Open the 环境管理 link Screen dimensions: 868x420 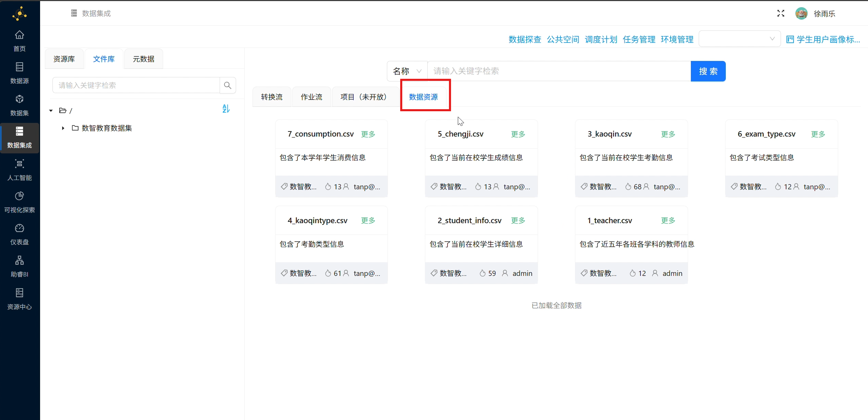tap(677, 39)
